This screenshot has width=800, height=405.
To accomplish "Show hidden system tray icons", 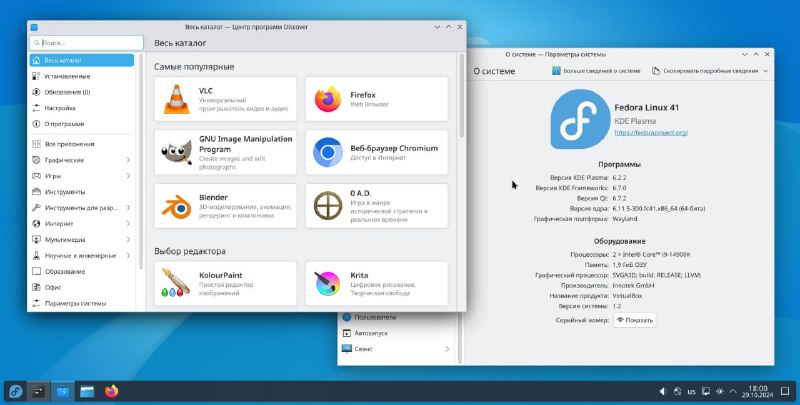I will 733,392.
